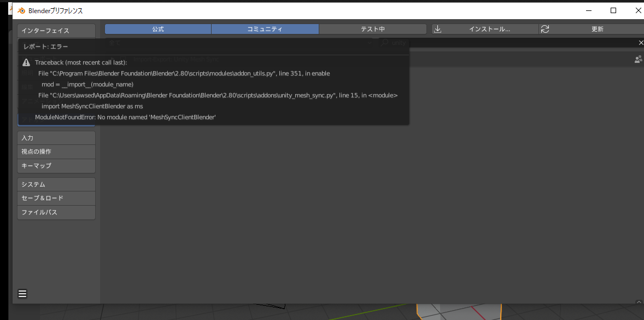Click the download icon on インストール button

point(437,29)
